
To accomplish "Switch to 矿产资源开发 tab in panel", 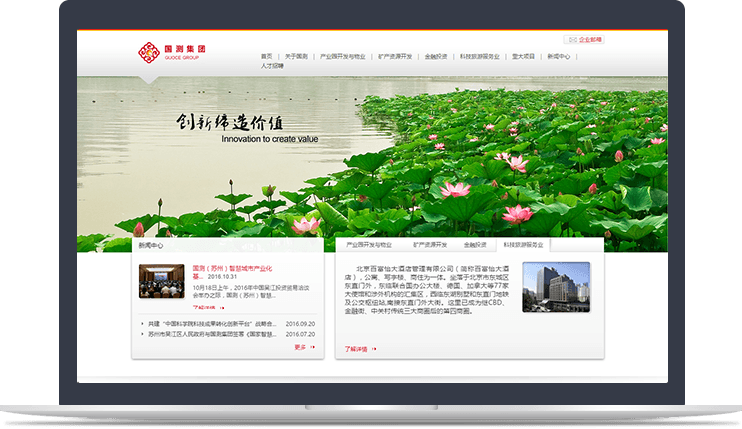I will click(430, 244).
